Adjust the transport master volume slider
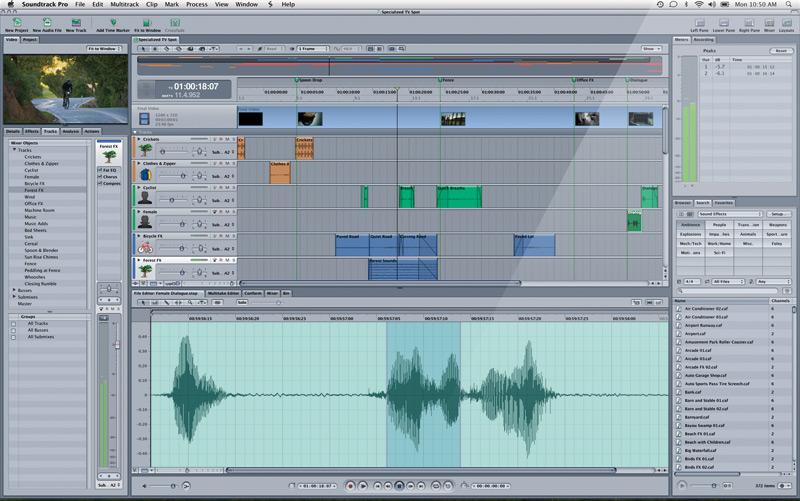Screen dimensions: 800x501 [173, 486]
